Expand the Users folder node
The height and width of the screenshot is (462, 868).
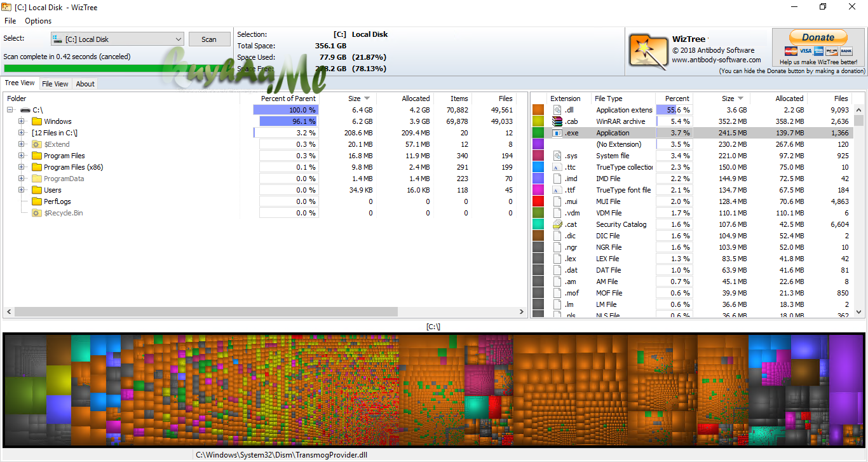coord(22,190)
